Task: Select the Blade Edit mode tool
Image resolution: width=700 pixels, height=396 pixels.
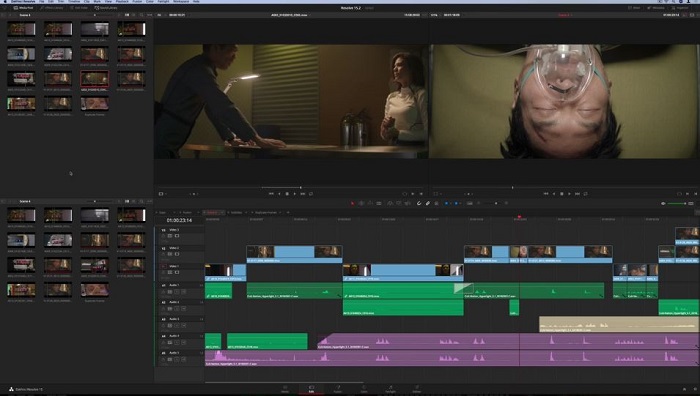Action: point(379,203)
